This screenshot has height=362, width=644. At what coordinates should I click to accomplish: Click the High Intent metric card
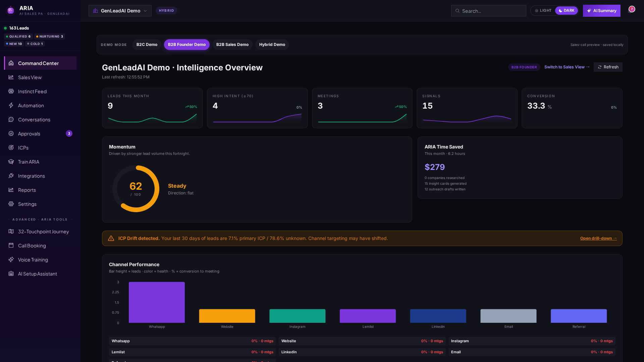(257, 108)
